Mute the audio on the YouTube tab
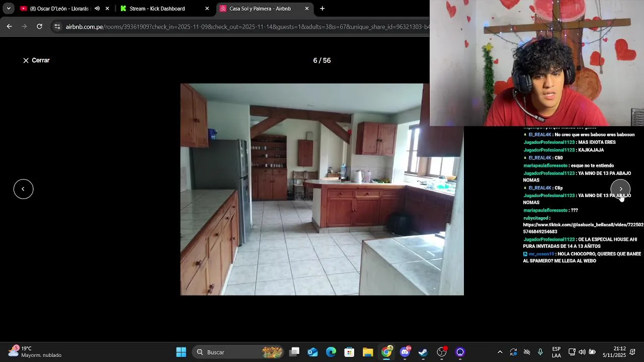Screen dimensions: 644x362 [x=97, y=9]
